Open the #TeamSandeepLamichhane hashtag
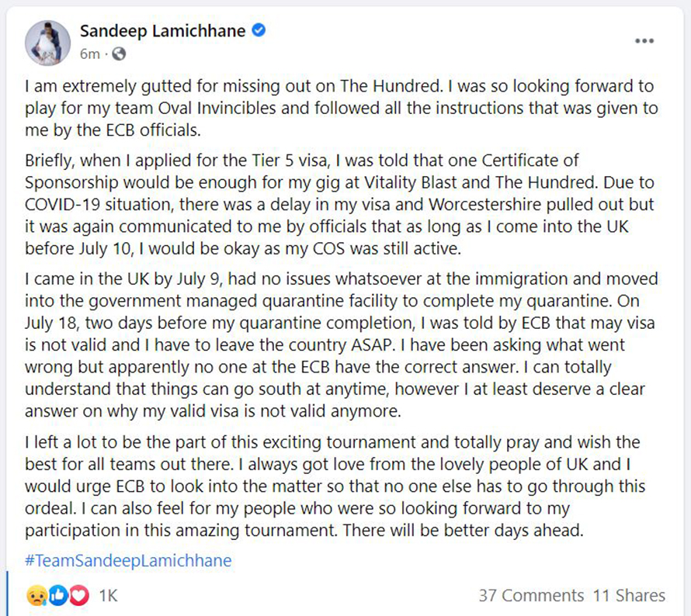Image resolution: width=691 pixels, height=616 pixels. (x=128, y=560)
